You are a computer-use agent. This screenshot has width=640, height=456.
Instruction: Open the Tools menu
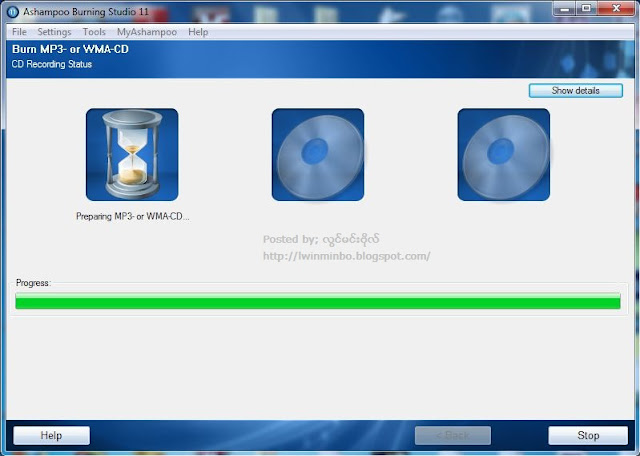pos(94,32)
